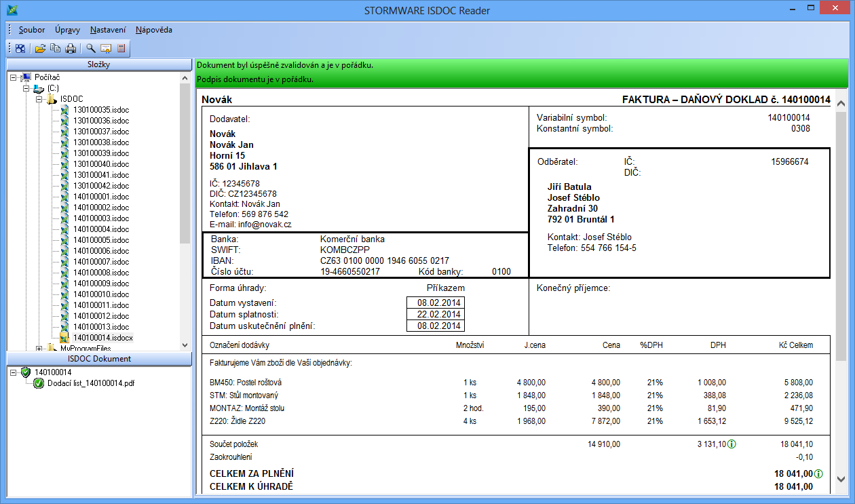Select file 130100036.isdoc
The image size is (855, 504).
coord(101,121)
